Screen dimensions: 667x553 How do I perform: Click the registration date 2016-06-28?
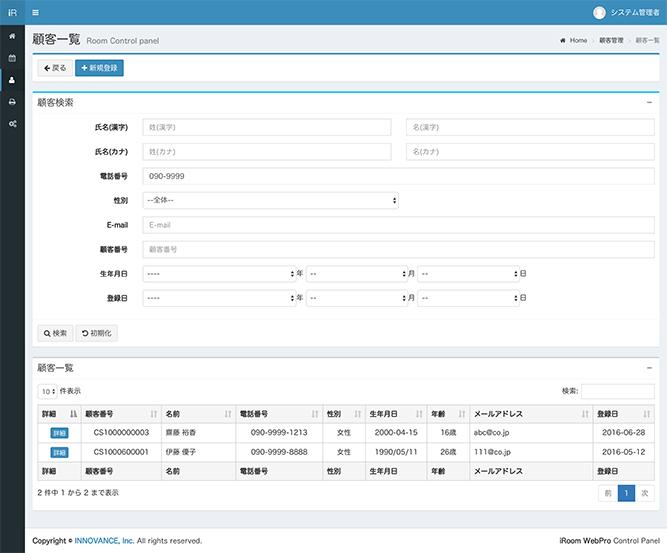[x=624, y=433]
